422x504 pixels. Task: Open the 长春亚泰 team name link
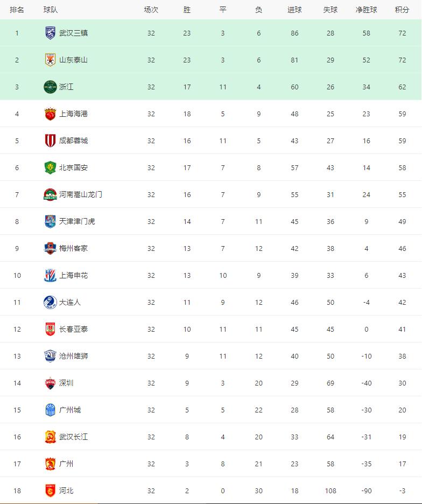tap(73, 329)
